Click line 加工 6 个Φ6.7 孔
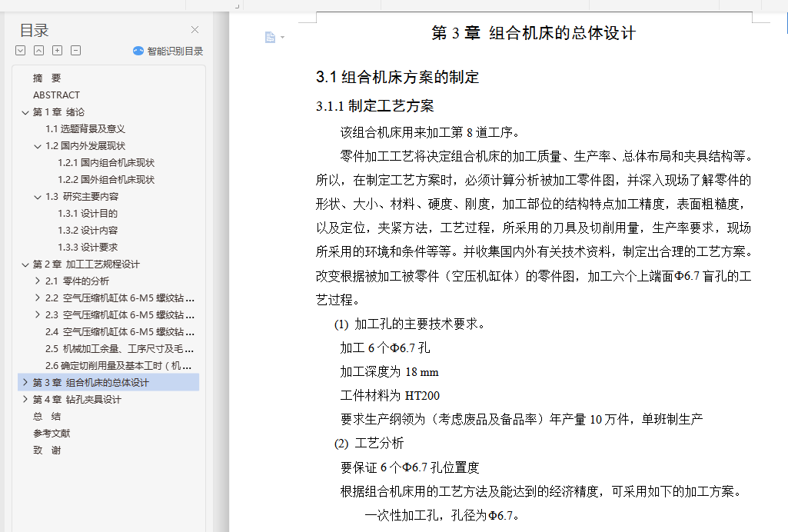This screenshot has width=788, height=532. pyautogui.click(x=385, y=347)
